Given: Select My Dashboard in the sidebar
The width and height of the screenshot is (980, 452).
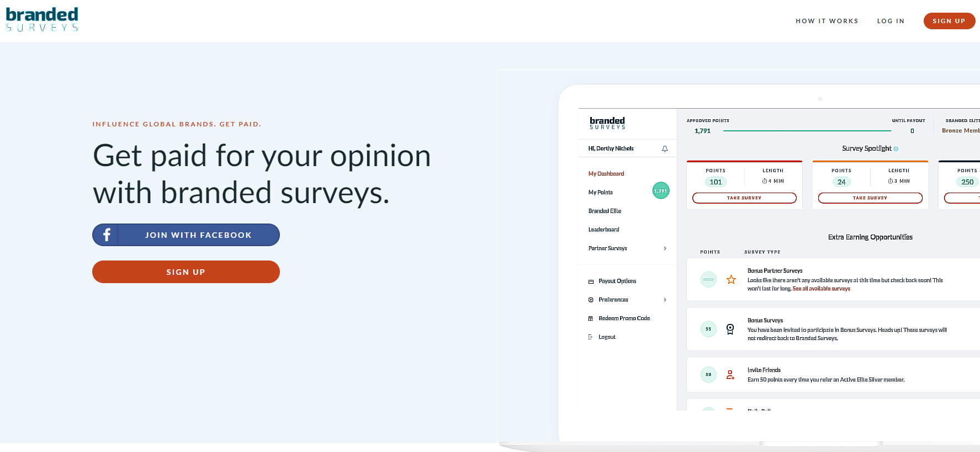Looking at the screenshot, I should click(x=606, y=173).
